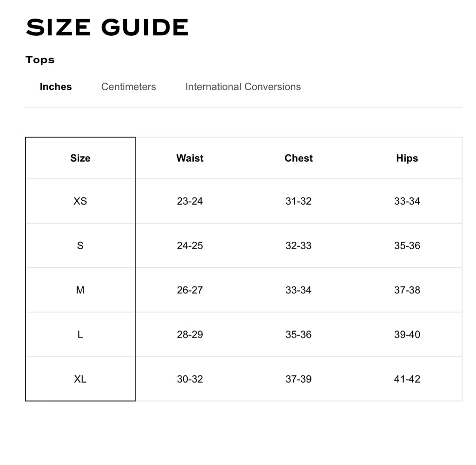Select the L size row label

coord(80,335)
